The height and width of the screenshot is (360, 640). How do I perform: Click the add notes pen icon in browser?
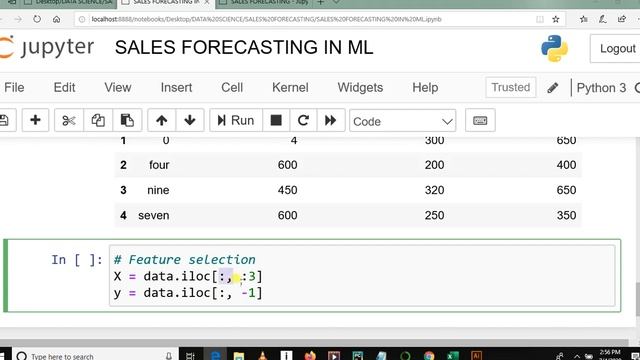coord(603,19)
